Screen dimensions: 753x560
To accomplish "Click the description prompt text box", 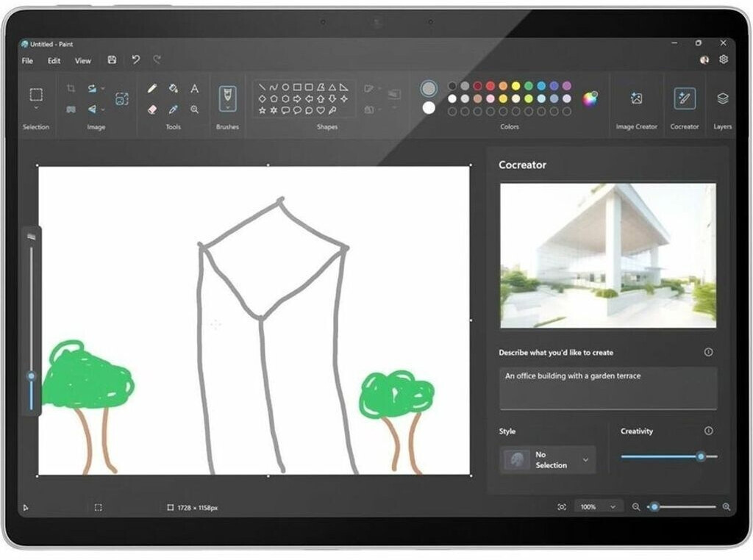I will 607,388.
